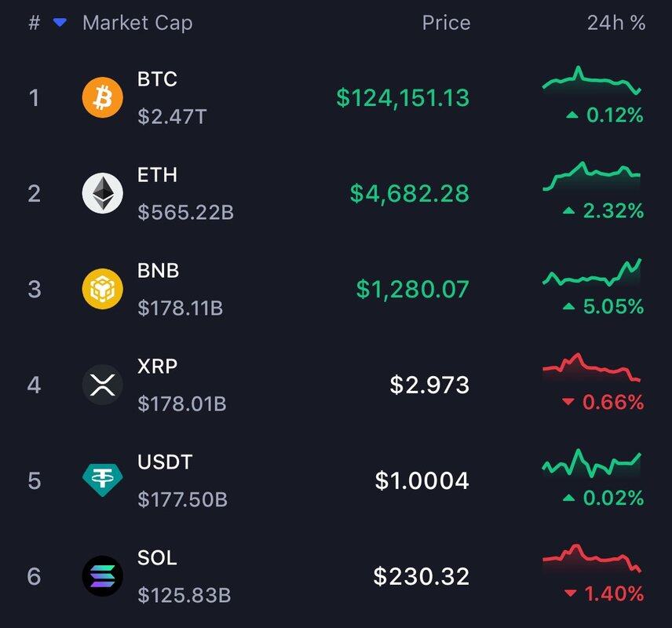Sort by the # rank column header

coord(34,23)
